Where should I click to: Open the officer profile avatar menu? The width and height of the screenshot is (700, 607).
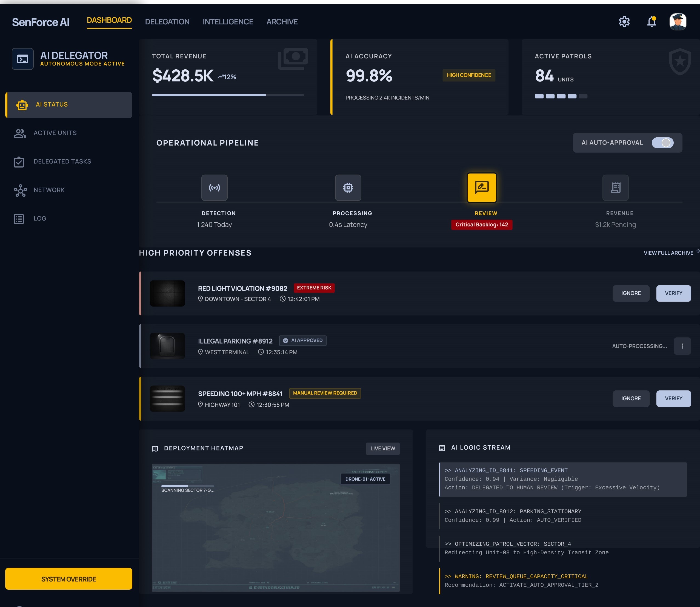click(678, 22)
